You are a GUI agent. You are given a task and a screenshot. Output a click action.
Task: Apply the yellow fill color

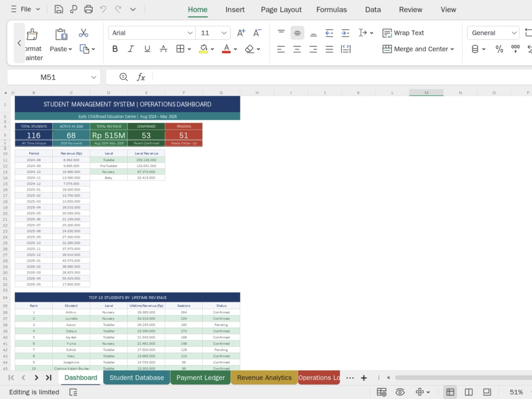[203, 49]
